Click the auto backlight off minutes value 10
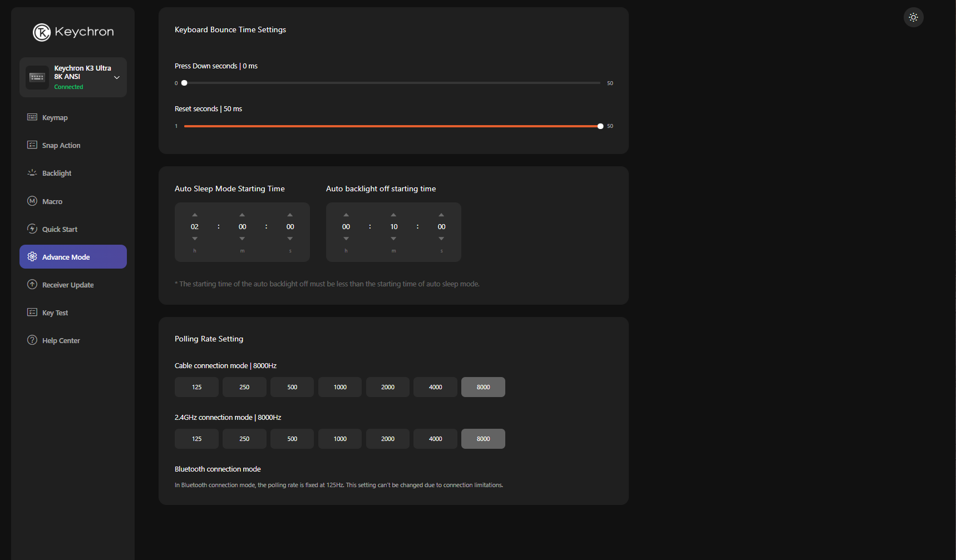The width and height of the screenshot is (956, 560). (x=394, y=227)
